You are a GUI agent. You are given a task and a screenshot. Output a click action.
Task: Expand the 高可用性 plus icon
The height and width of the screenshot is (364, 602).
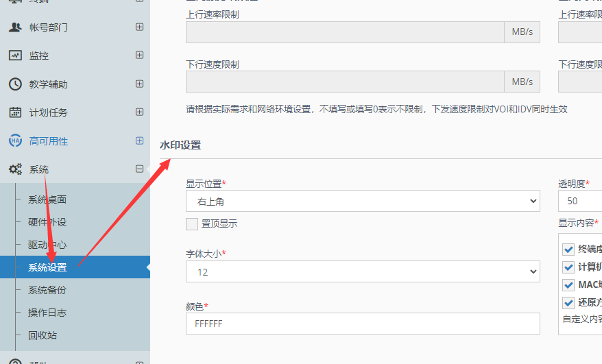[x=140, y=141]
